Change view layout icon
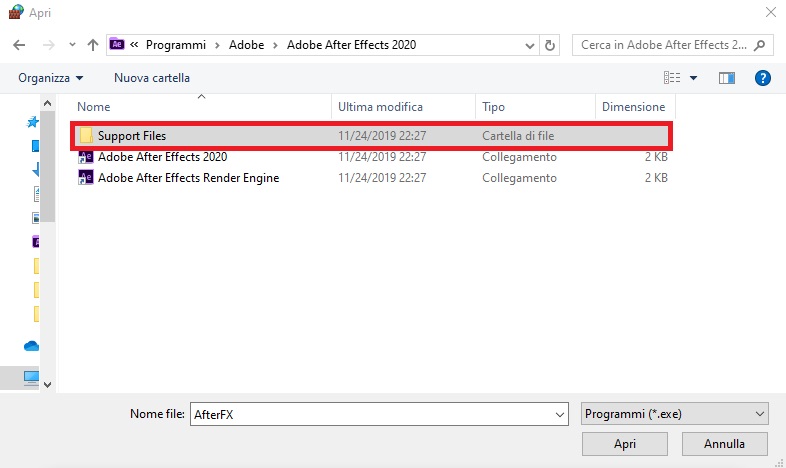 pyautogui.click(x=672, y=78)
